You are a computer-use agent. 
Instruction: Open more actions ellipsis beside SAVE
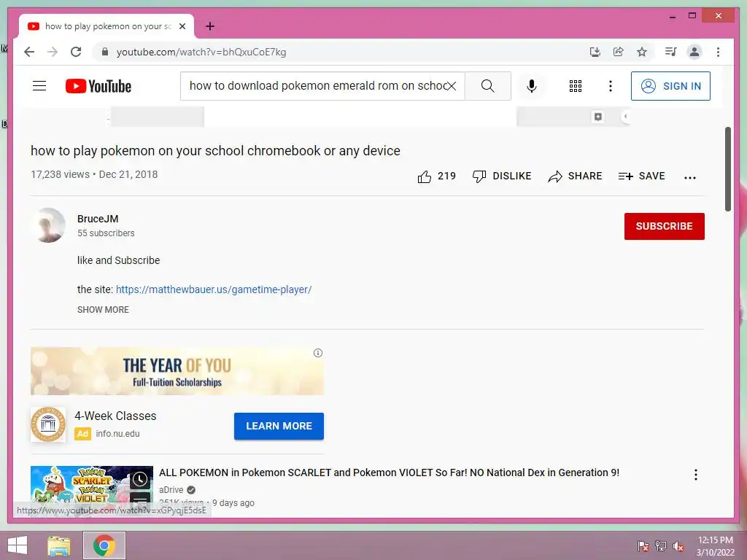point(690,177)
